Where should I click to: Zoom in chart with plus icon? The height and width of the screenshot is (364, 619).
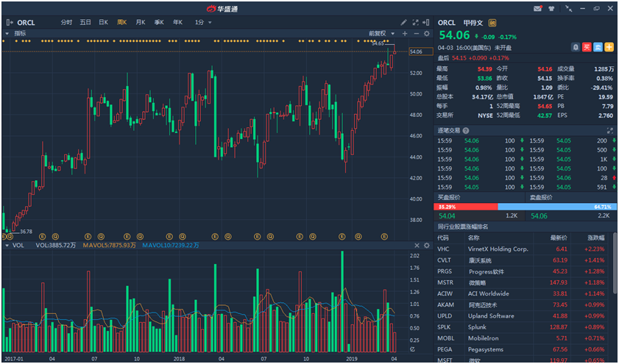404,33
